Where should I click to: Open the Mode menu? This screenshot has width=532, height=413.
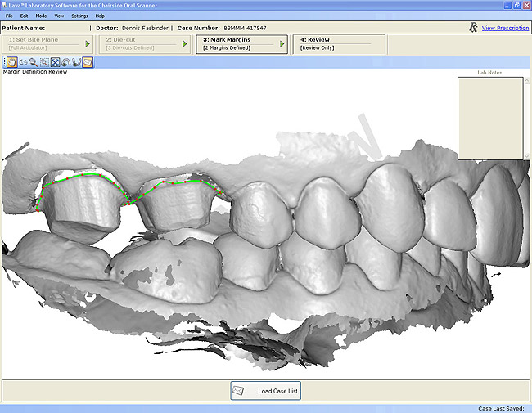tap(41, 16)
